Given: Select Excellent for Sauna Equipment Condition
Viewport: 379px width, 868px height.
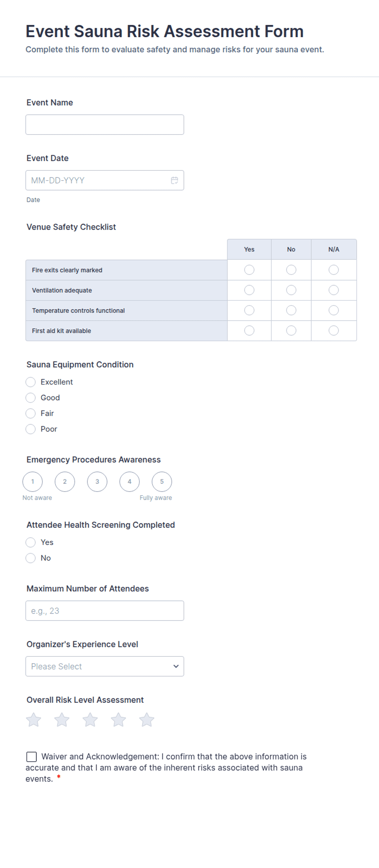Looking at the screenshot, I should [x=31, y=382].
